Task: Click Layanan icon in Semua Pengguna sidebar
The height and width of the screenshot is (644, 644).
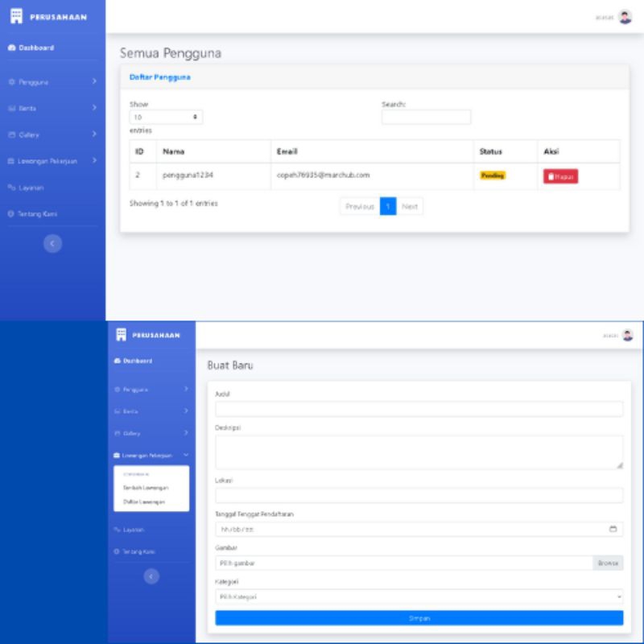Action: pos(11,188)
